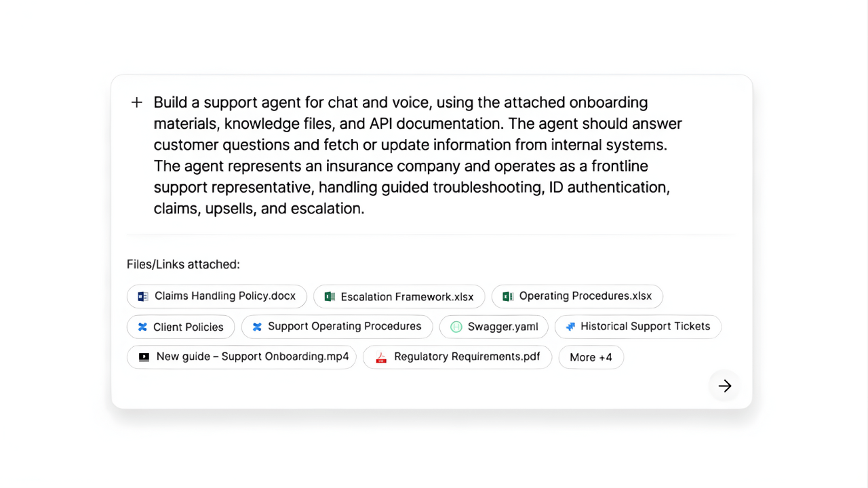Click the arrow submit button
This screenshot has width=868, height=488.
click(x=724, y=386)
